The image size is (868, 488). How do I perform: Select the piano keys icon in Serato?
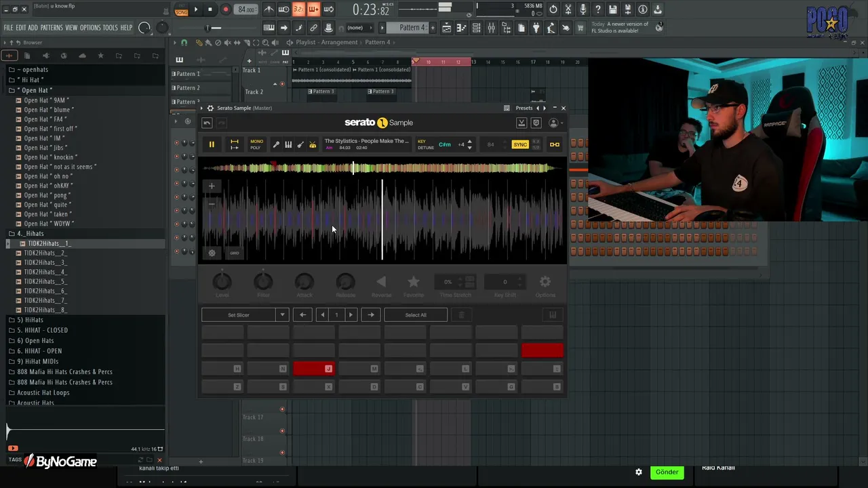coord(288,144)
